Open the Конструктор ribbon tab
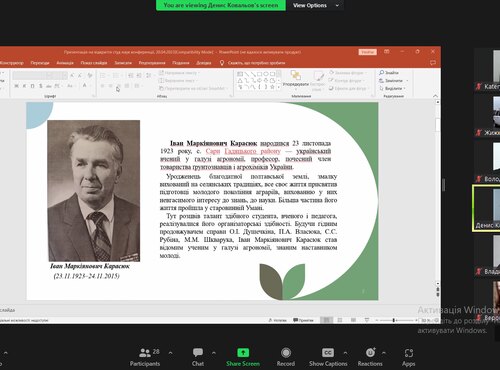500x370 pixels. [12, 63]
